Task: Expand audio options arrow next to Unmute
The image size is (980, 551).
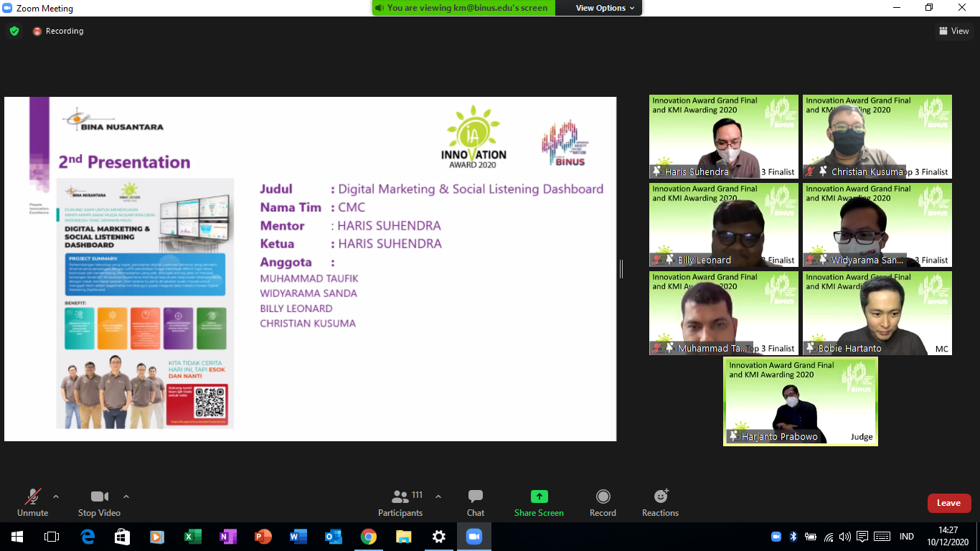Action: 56,496
